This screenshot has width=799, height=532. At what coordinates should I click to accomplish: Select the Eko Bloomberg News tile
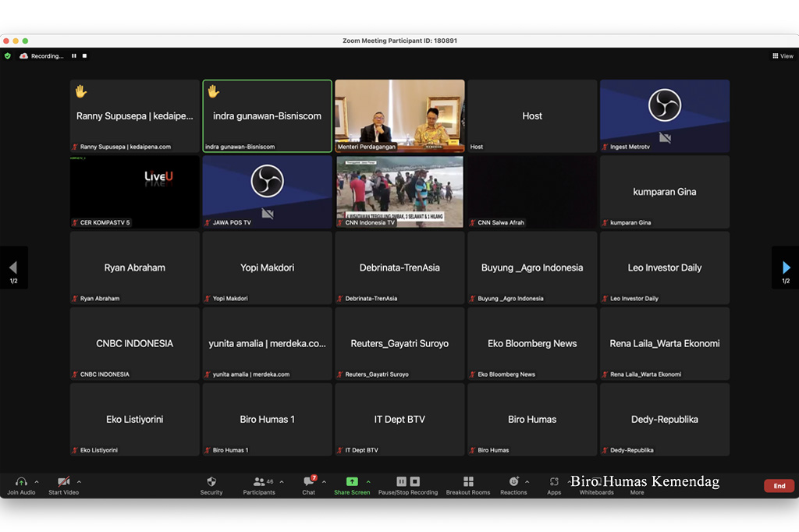[x=532, y=343]
